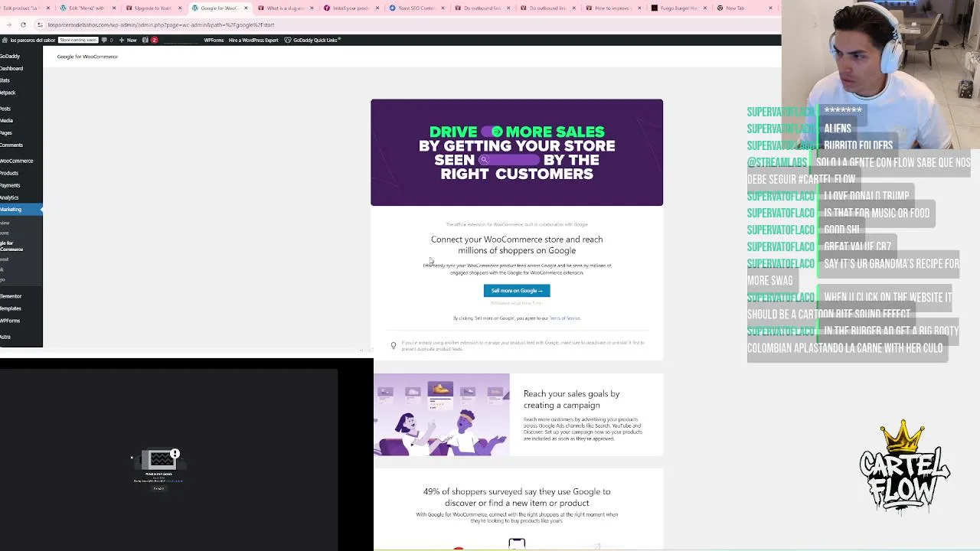Open WPForms in the admin bar

(214, 40)
